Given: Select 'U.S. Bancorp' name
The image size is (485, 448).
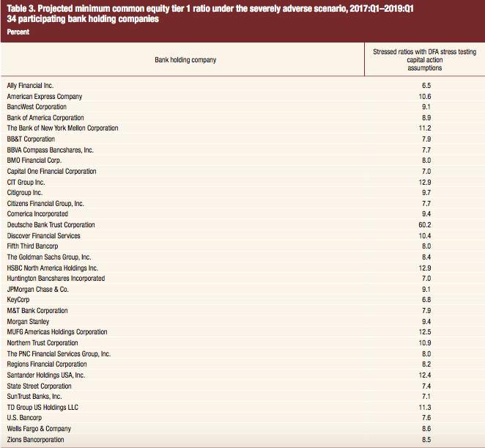Looking at the screenshot, I should click(24, 418).
